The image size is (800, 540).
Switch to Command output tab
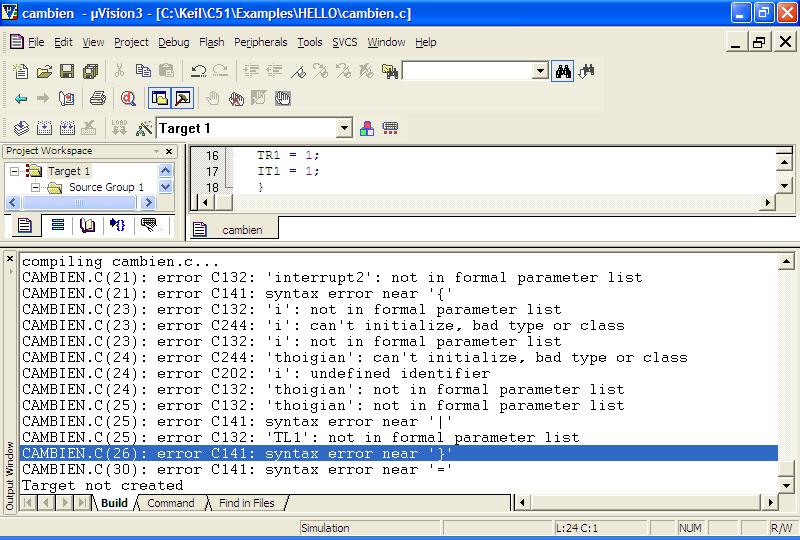point(170,503)
